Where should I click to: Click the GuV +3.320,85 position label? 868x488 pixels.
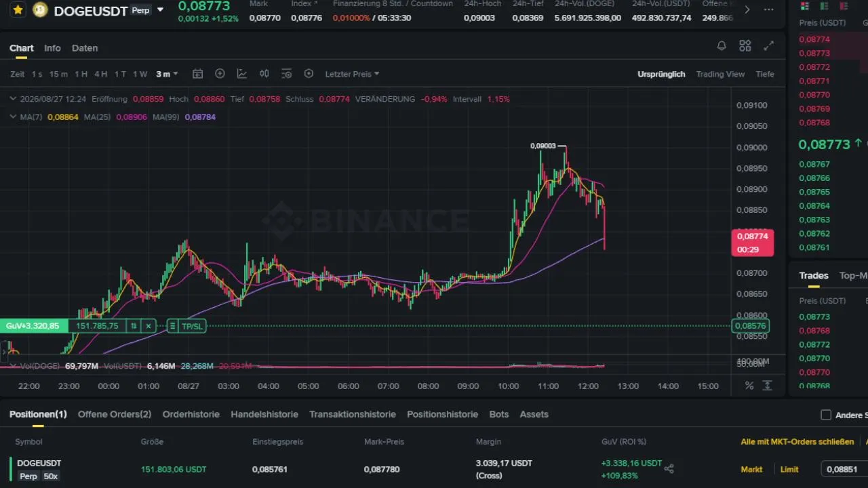coord(33,326)
